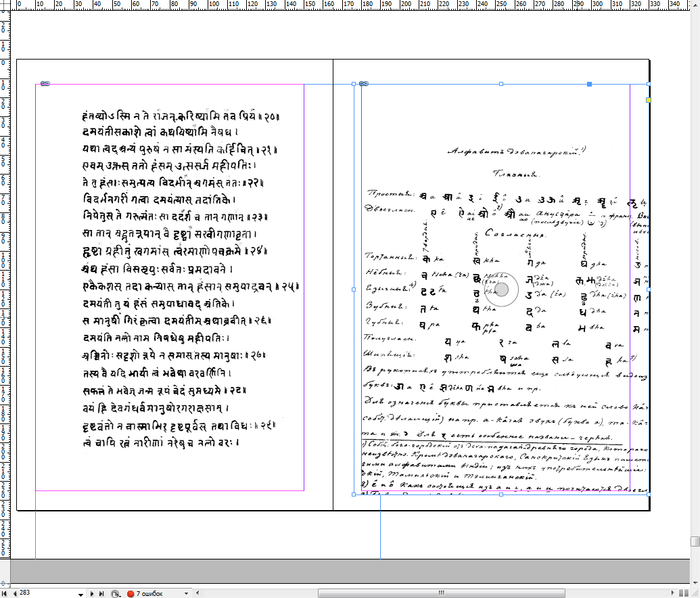This screenshot has width=700, height=598.
Task: Click the bottom-center selection handle of right frame
Action: 501,495
